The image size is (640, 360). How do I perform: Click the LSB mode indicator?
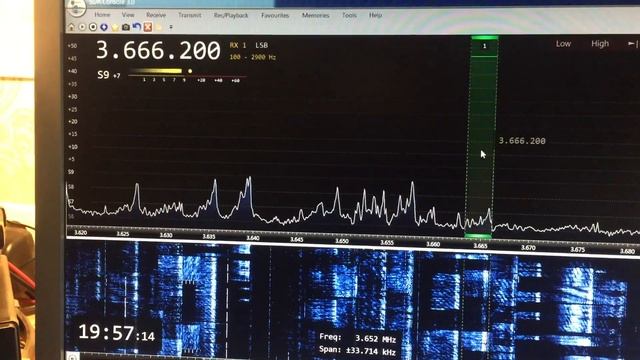[262, 45]
